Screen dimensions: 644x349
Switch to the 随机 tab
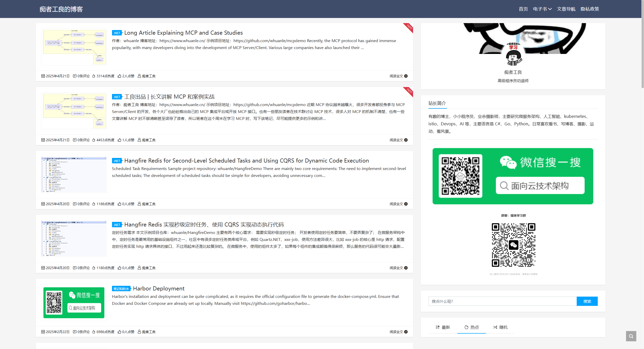pyautogui.click(x=500, y=327)
